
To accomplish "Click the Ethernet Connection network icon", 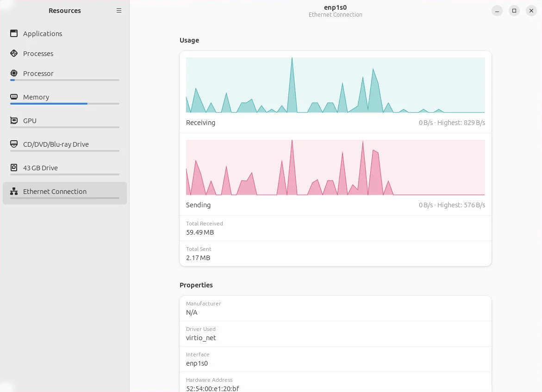I will tap(14, 191).
